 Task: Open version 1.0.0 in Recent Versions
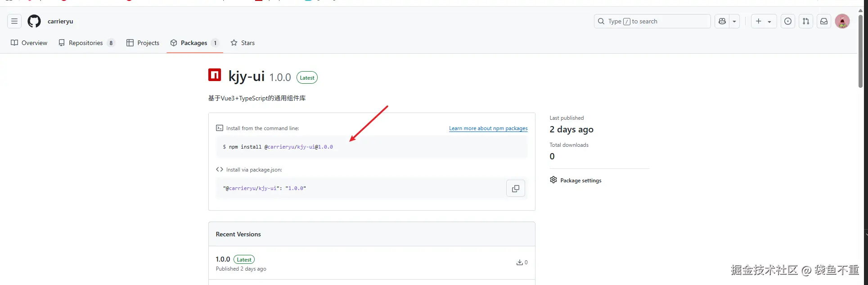[x=223, y=259]
